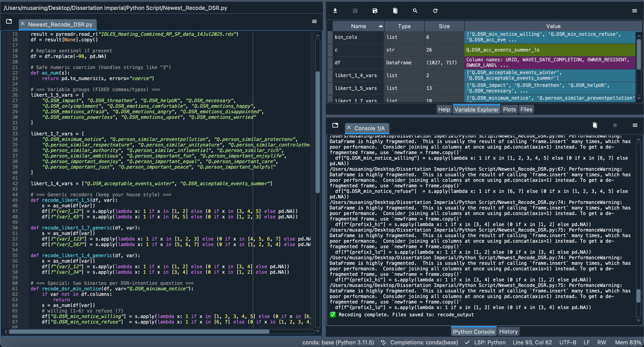This screenshot has height=347, width=644.
Task: Switch to the History tab
Action: (508, 332)
